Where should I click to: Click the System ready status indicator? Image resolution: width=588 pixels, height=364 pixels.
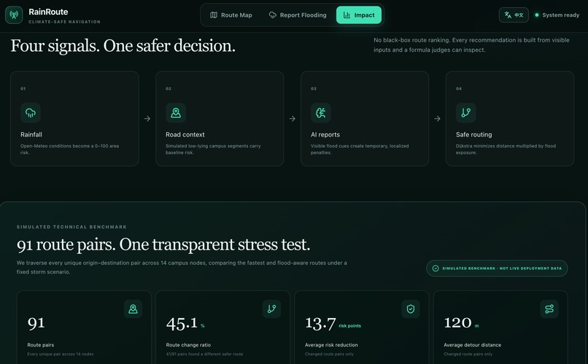pos(557,15)
